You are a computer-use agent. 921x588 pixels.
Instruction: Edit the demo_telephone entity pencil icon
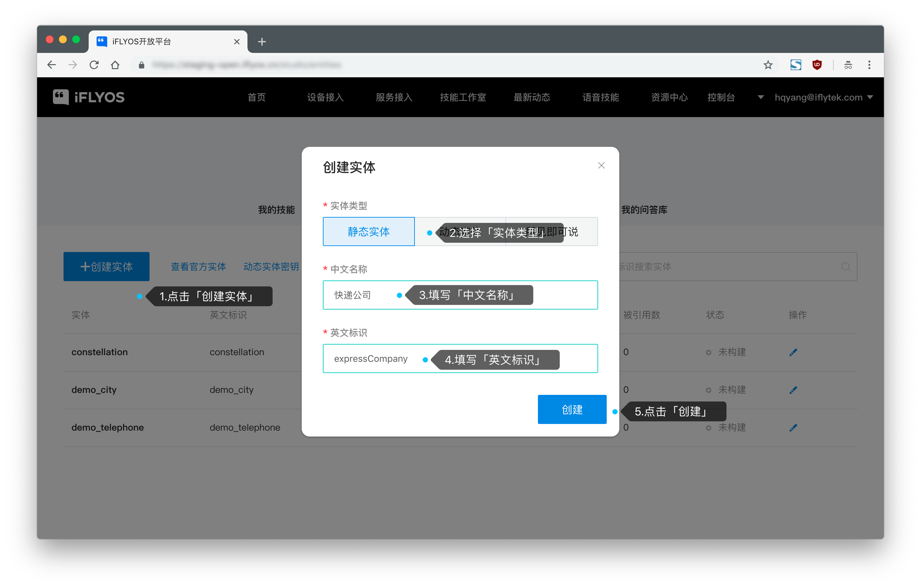793,427
